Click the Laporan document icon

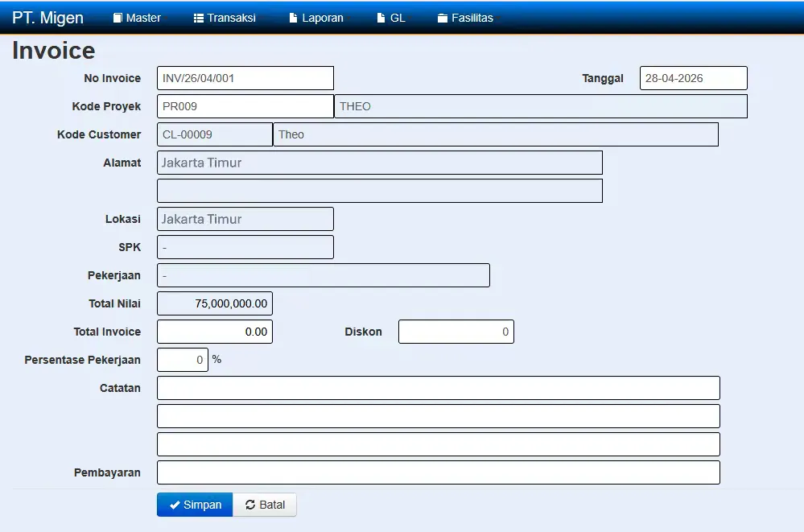tap(293, 18)
